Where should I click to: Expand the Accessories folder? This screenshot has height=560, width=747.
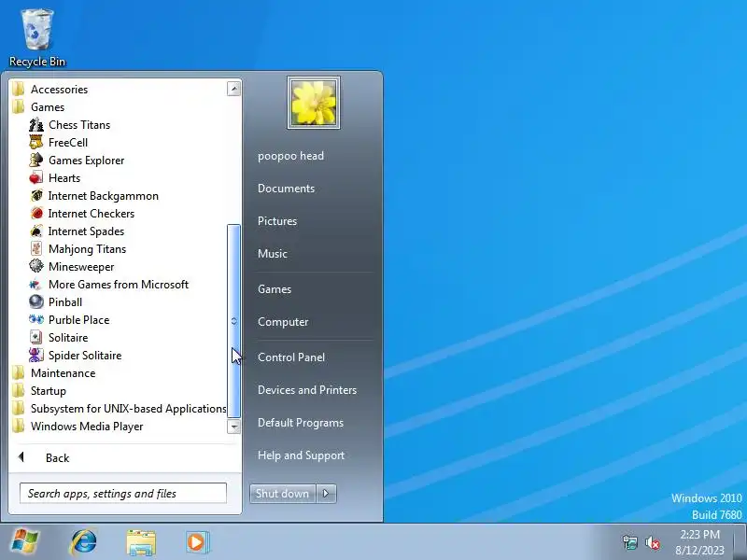pos(50,90)
